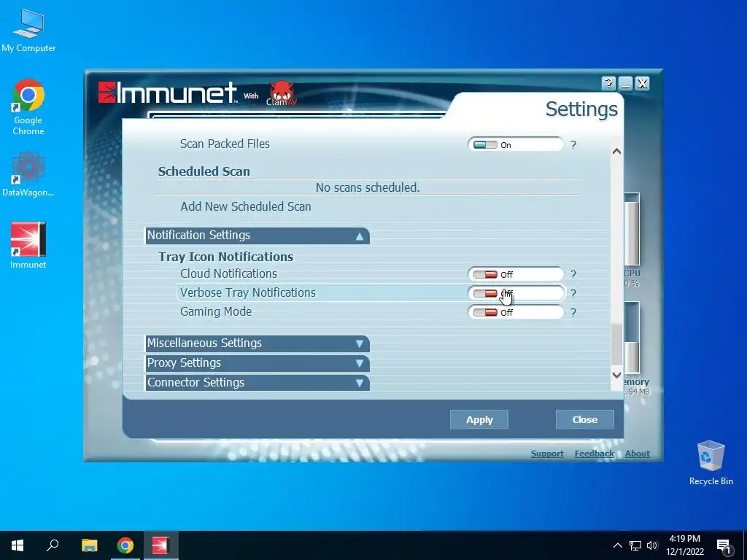Image resolution: width=747 pixels, height=560 pixels.
Task: Open volume control in system tray
Action: click(652, 545)
